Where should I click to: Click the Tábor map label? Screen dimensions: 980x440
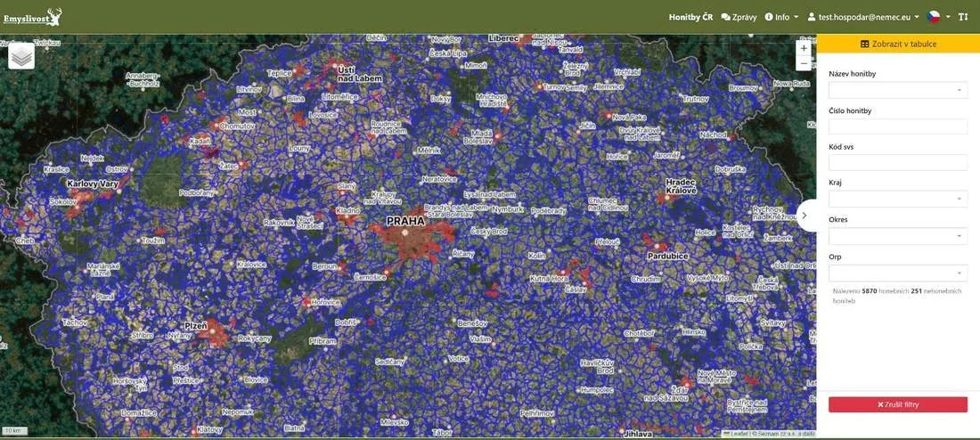[x=442, y=433]
